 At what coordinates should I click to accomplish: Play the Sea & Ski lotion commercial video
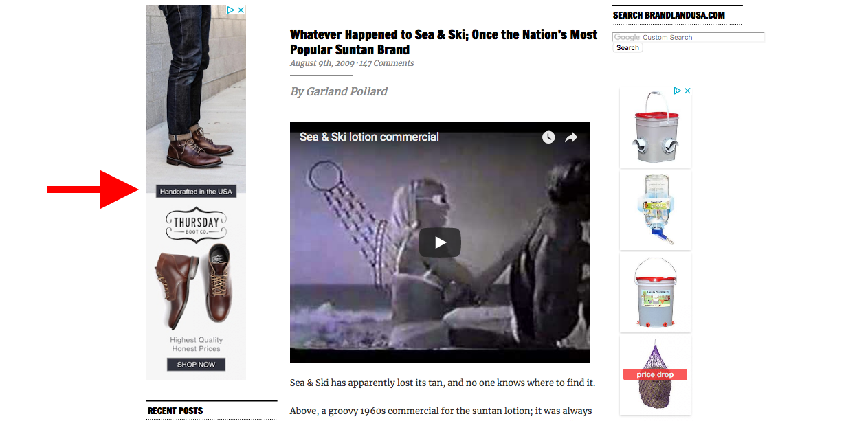pos(440,242)
